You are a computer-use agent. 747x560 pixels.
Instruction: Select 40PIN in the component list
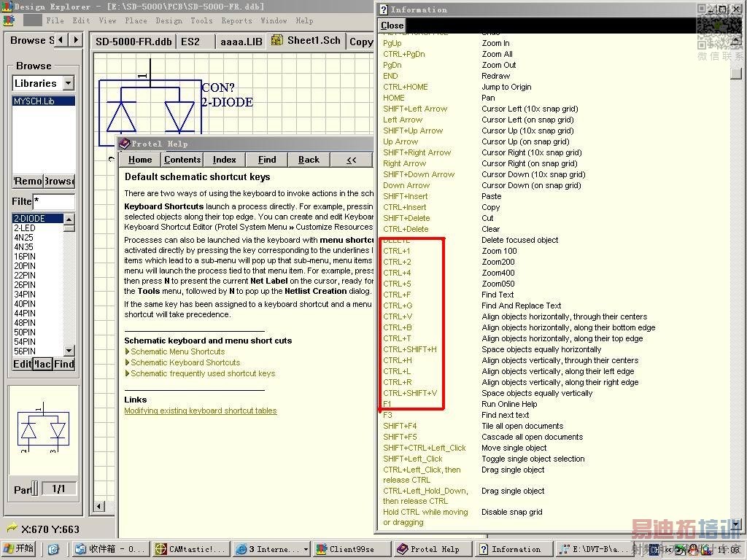click(x=38, y=304)
